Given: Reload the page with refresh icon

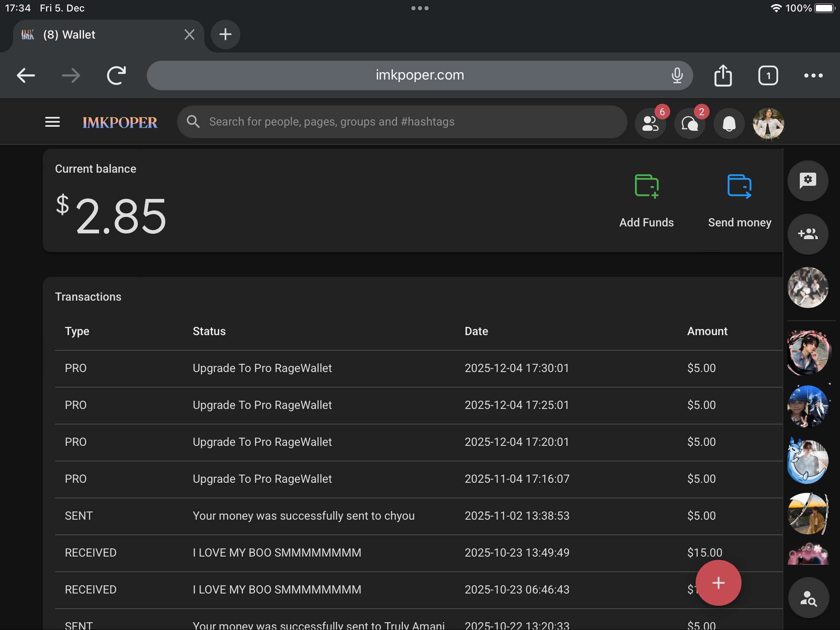Looking at the screenshot, I should coord(116,75).
